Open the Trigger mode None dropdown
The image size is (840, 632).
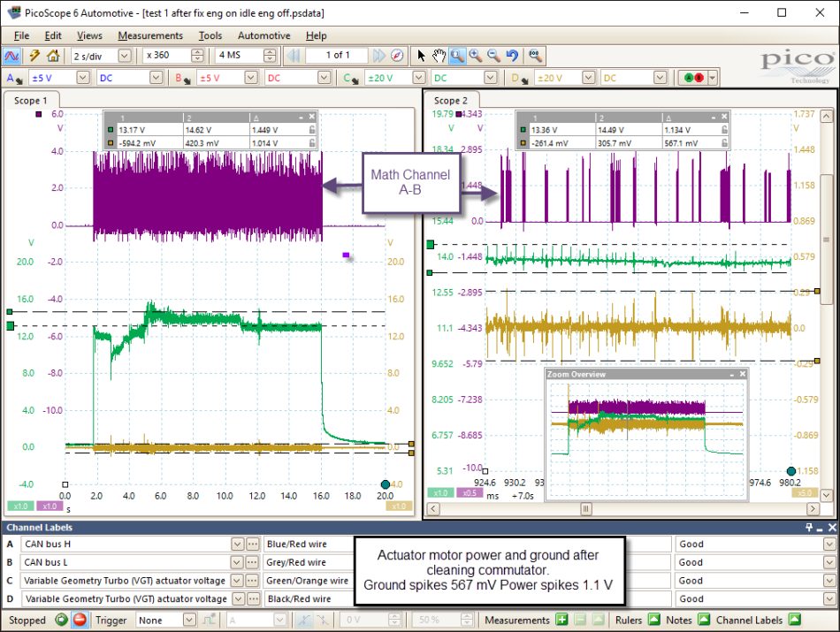[x=189, y=620]
